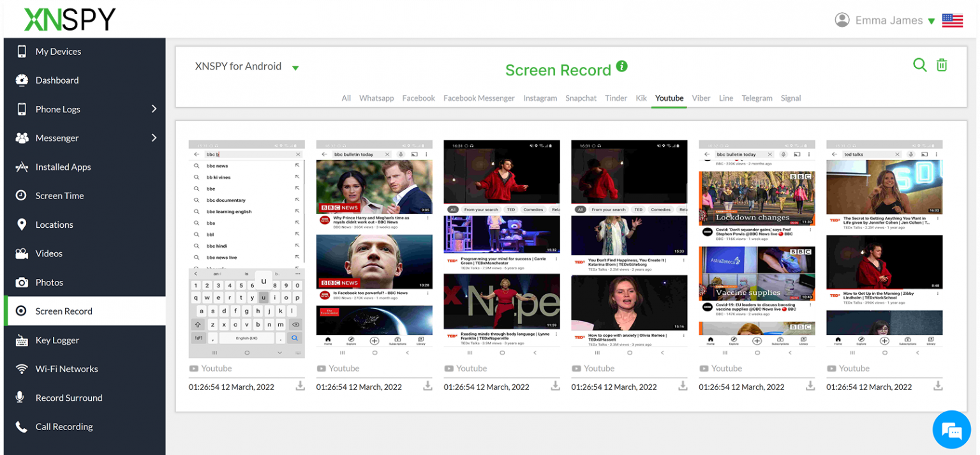The width and height of the screenshot is (980, 455).
Task: Click the Emma James avatar icon
Action: (842, 20)
